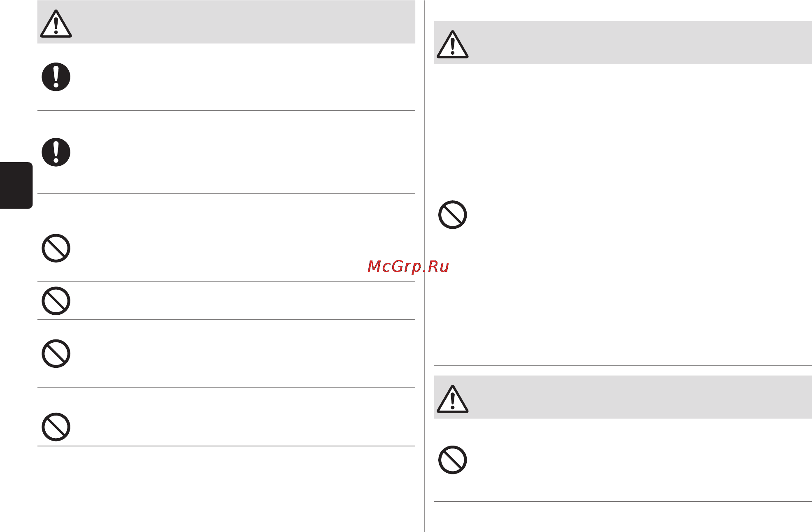This screenshot has height=532, width=812.
Task: Click the first prohibition sign in left column
Action: pyautogui.click(x=56, y=248)
